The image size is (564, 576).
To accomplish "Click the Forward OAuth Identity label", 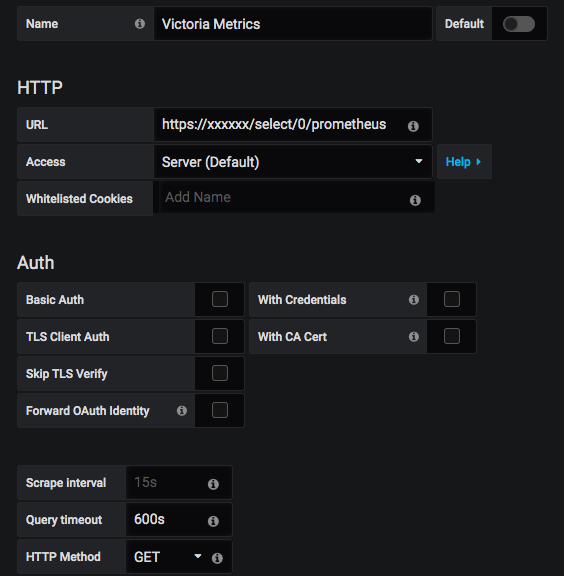I will pos(87,411).
